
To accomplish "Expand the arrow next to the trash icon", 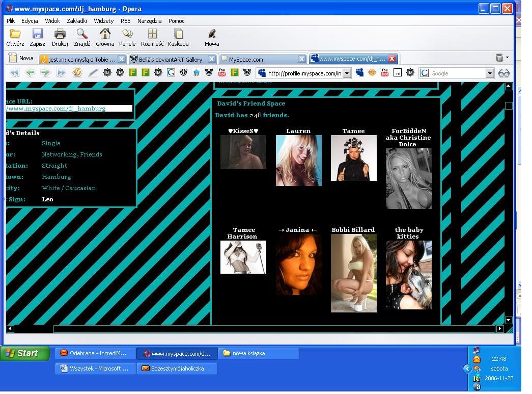I will (x=507, y=58).
